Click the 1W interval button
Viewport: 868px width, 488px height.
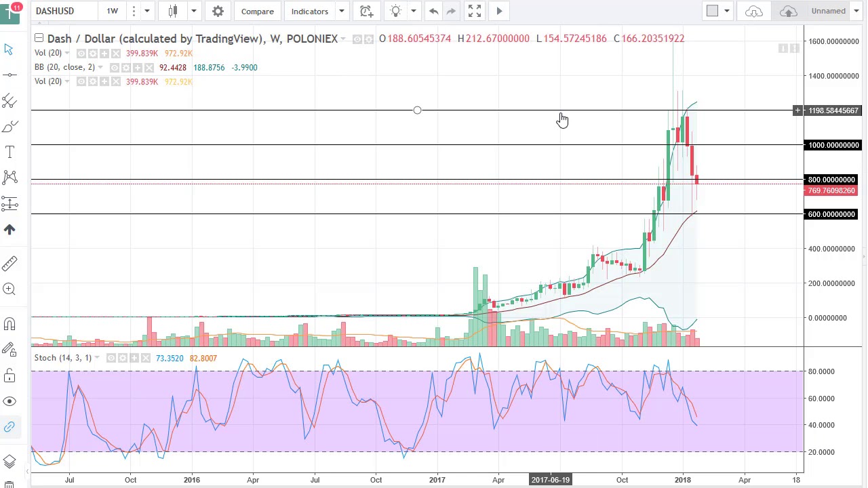click(x=112, y=11)
